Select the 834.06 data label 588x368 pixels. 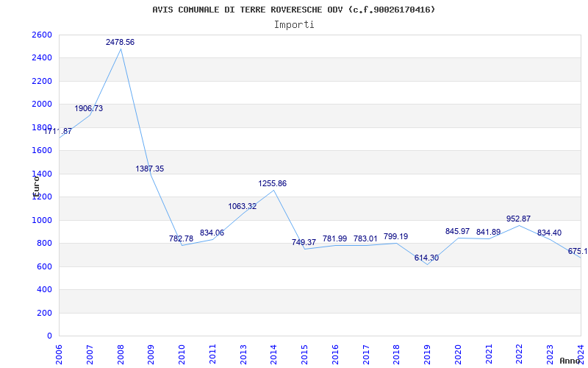pyautogui.click(x=212, y=233)
